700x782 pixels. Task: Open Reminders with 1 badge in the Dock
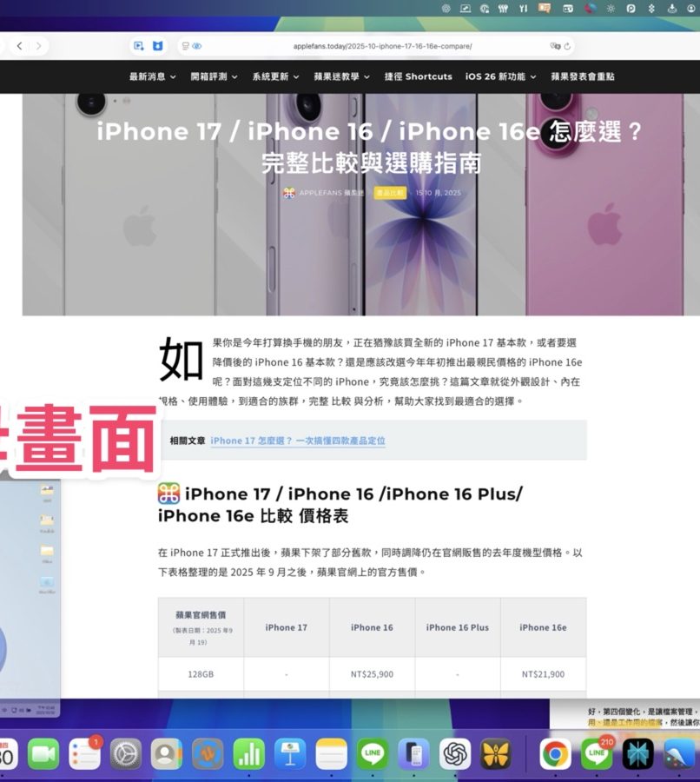tap(85, 753)
